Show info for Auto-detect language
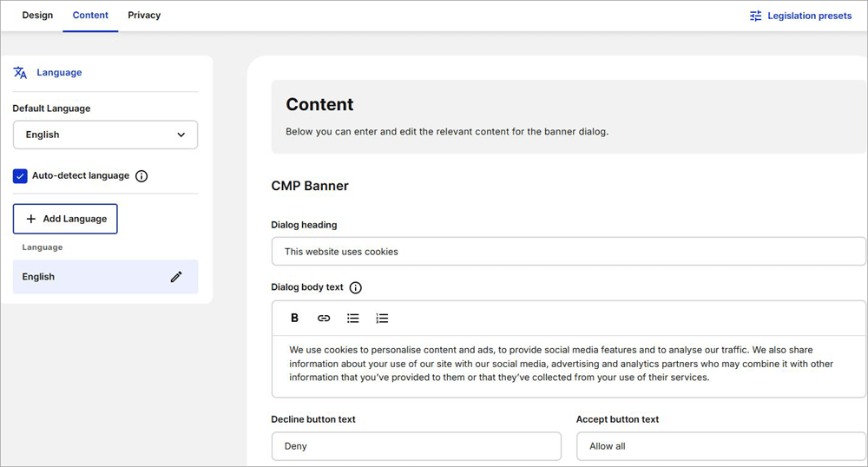868x467 pixels. click(x=141, y=176)
